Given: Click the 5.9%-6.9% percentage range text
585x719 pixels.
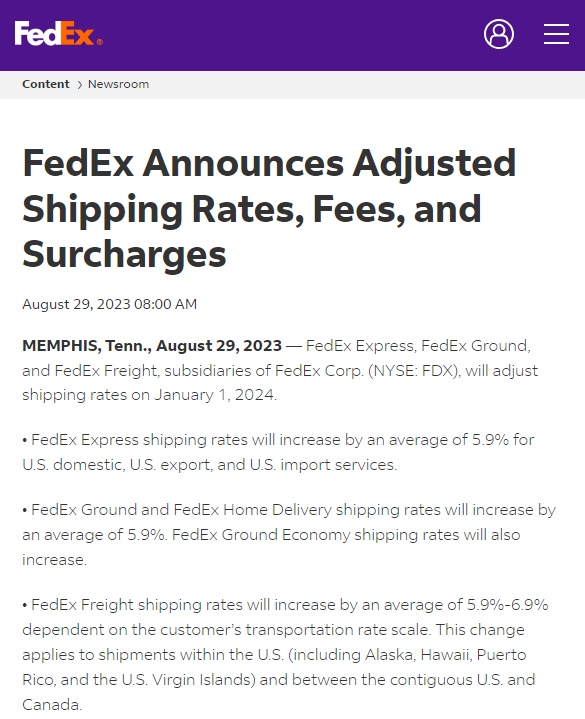Looking at the screenshot, I should click(x=507, y=605).
